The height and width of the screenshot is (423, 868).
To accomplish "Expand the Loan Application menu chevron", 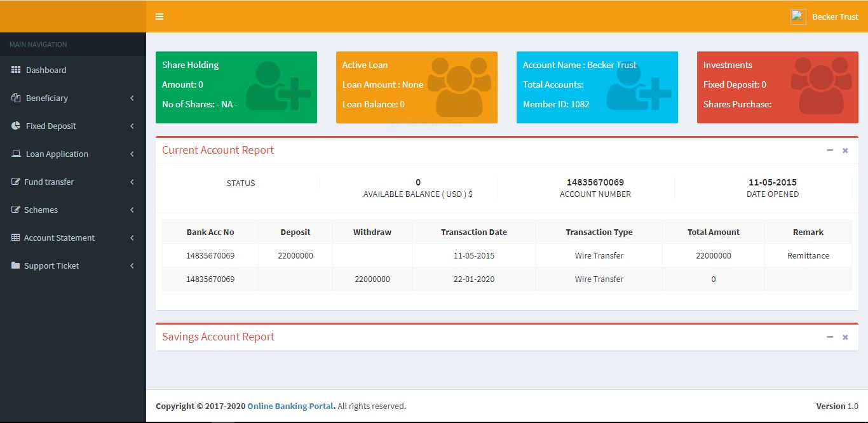I will (132, 154).
